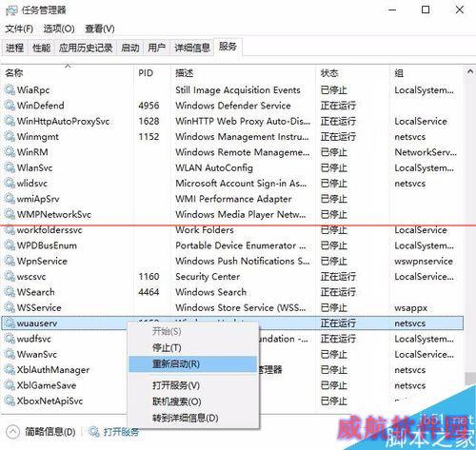Click the XblGameSave service gear icon
Screen dimensions: 476x450
point(10,385)
